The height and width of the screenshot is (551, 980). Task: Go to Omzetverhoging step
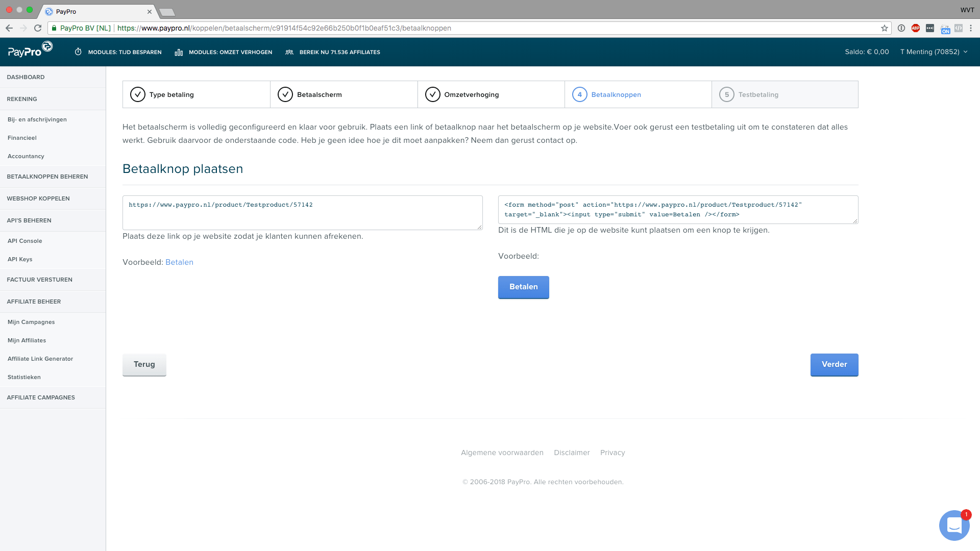(491, 94)
